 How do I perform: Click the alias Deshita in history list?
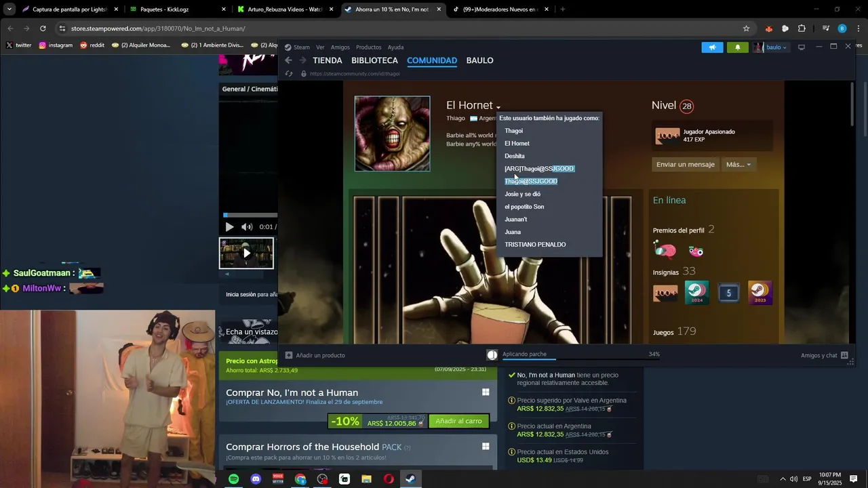tap(515, 156)
